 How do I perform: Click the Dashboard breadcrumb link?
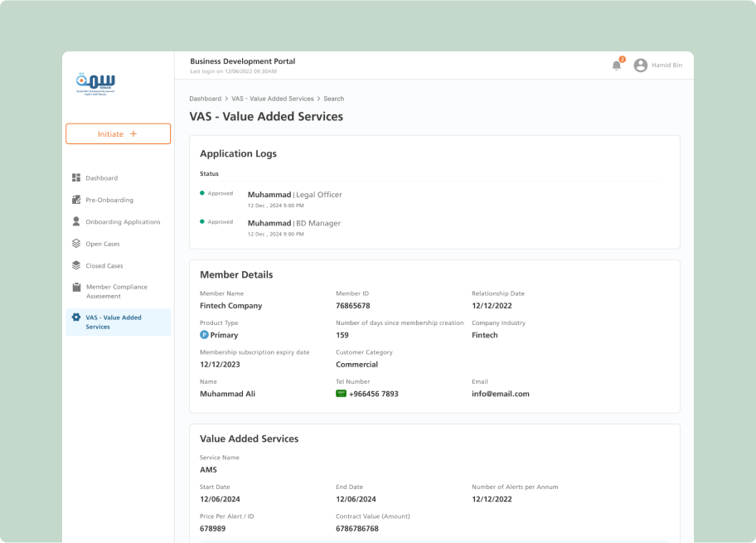click(205, 99)
